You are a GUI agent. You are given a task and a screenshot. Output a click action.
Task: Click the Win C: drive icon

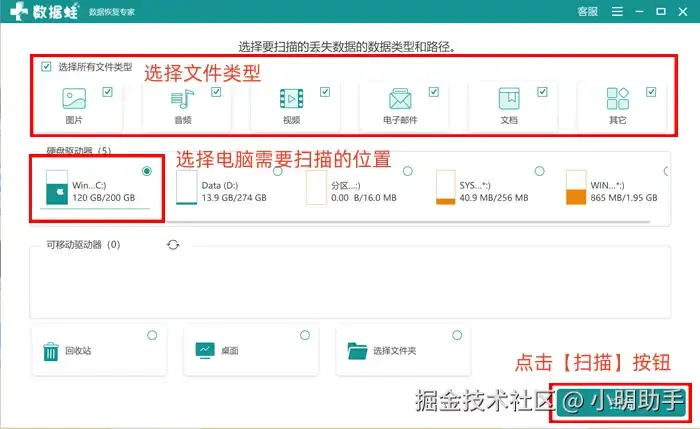click(x=57, y=187)
